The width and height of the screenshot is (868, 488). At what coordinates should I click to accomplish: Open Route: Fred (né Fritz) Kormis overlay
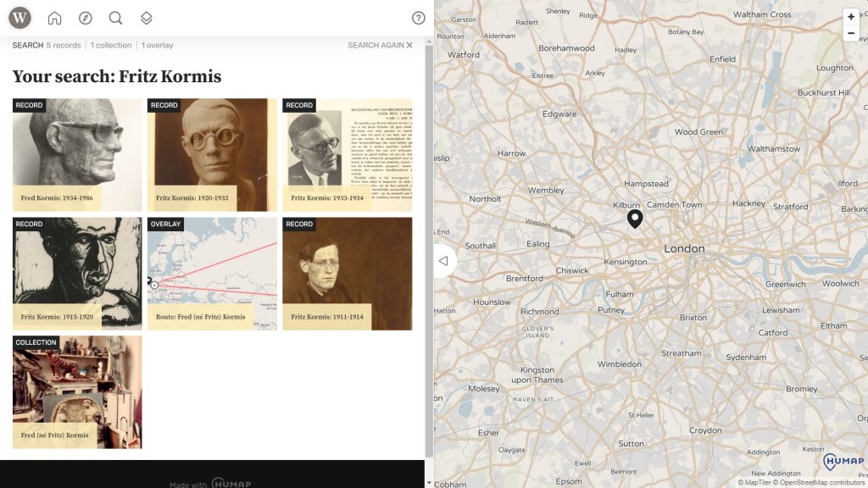pos(212,273)
